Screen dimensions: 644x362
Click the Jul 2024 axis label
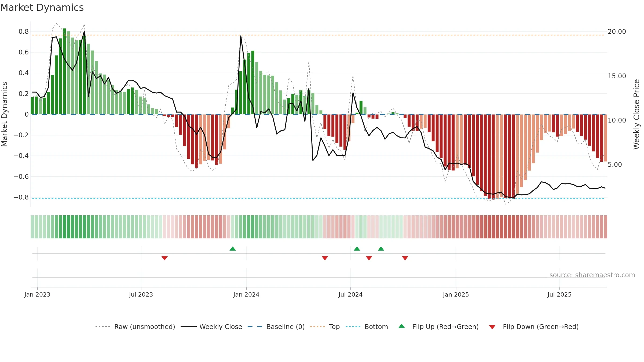350,294
